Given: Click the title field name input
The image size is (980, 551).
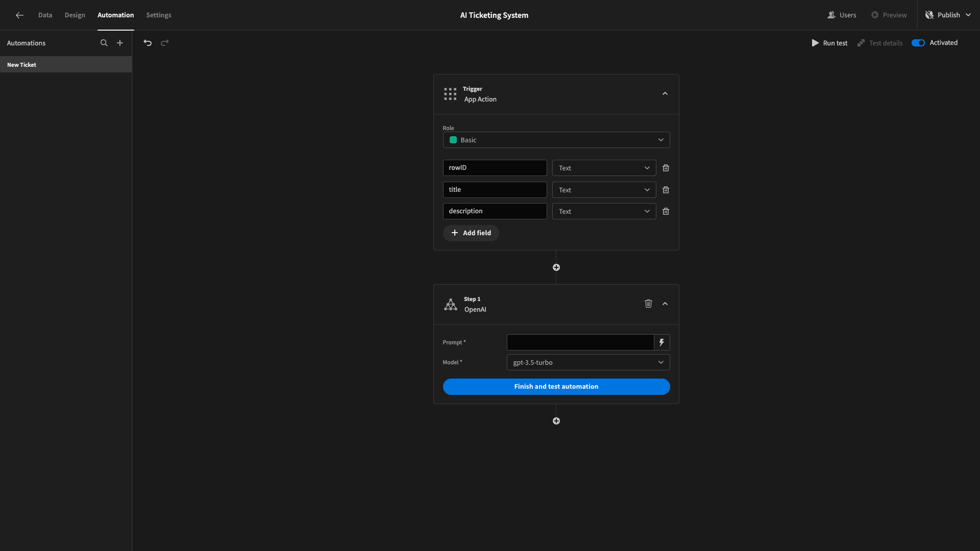Looking at the screenshot, I should pos(495,190).
